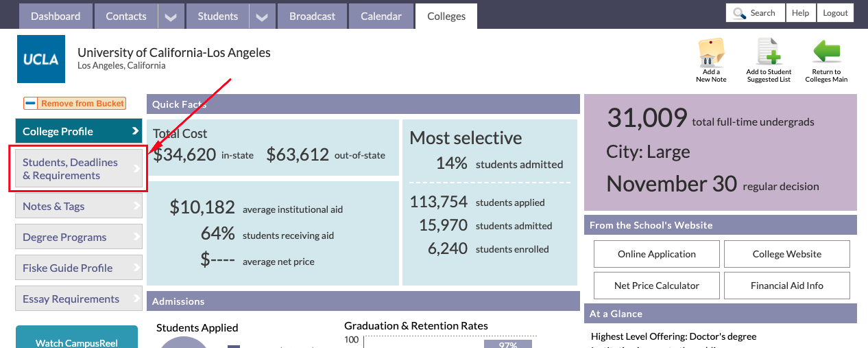868x348 pixels.
Task: Switch to the Broadcast tab
Action: tap(313, 16)
